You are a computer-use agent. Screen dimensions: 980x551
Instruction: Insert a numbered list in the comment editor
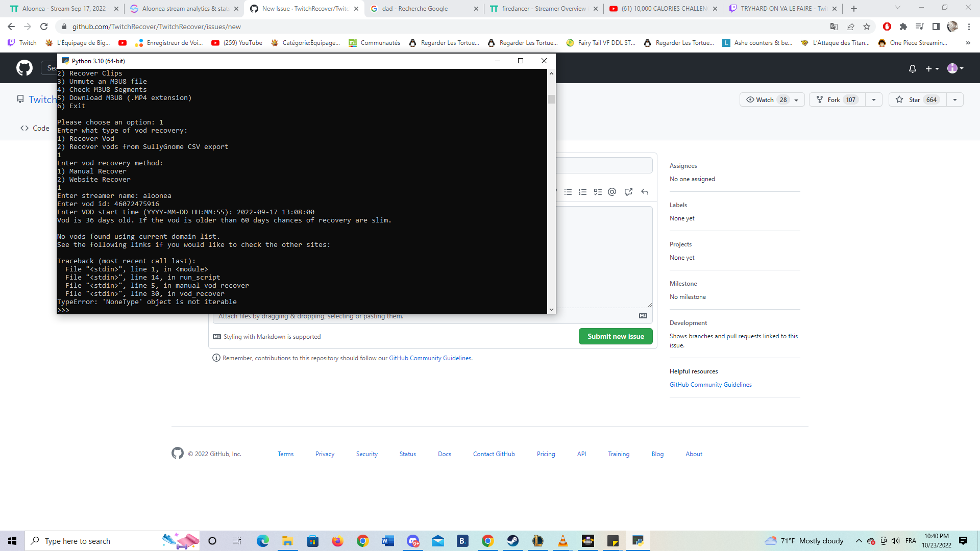click(x=582, y=192)
